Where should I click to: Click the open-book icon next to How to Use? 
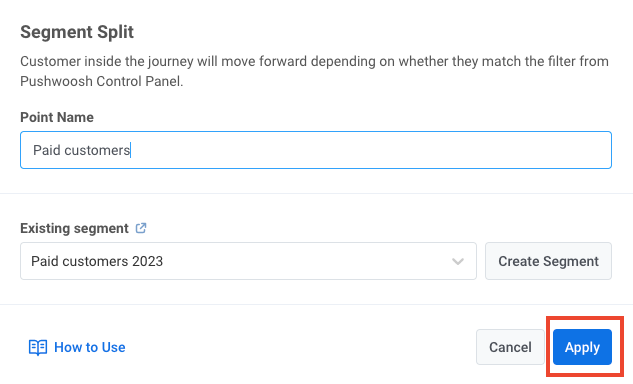pos(38,347)
